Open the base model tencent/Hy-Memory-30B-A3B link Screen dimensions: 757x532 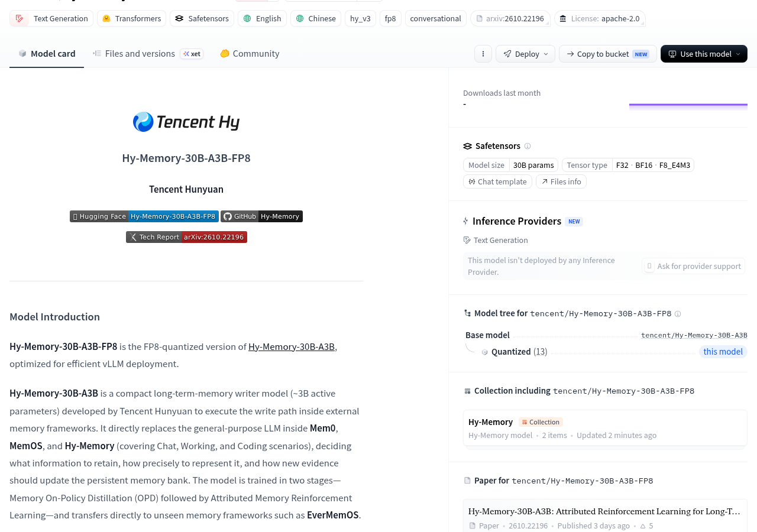coord(694,335)
